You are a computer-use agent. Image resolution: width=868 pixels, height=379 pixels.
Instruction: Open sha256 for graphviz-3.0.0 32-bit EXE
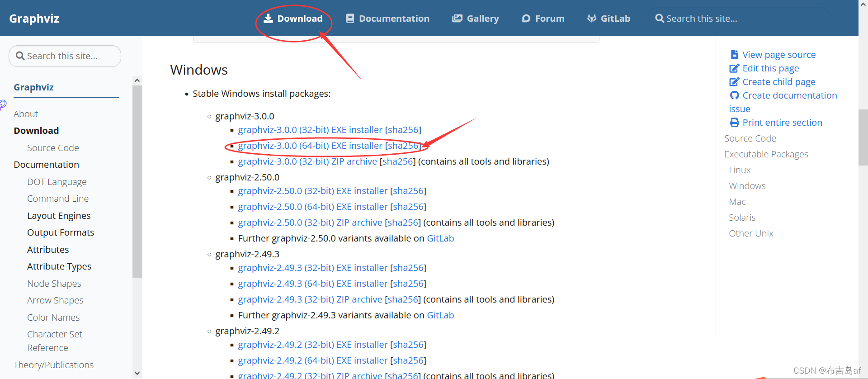403,130
